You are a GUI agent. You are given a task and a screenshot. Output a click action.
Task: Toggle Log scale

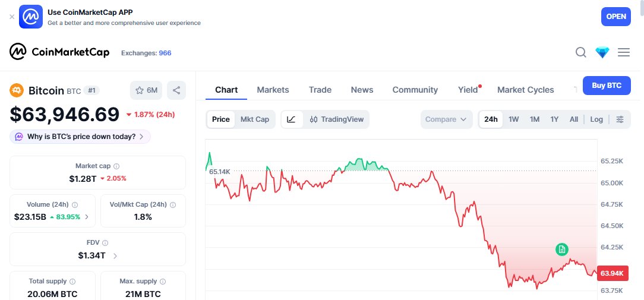click(596, 119)
